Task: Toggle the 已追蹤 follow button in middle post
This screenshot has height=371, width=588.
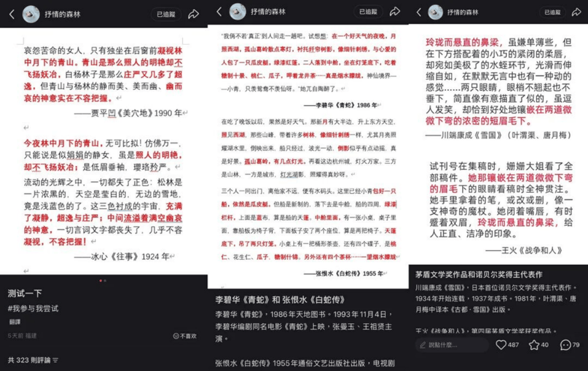Action: point(368,12)
